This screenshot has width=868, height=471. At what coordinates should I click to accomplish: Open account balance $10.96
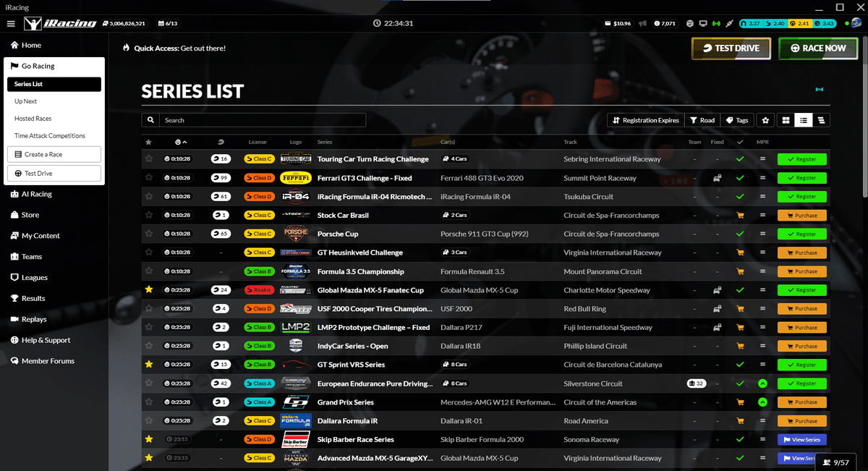(618, 23)
